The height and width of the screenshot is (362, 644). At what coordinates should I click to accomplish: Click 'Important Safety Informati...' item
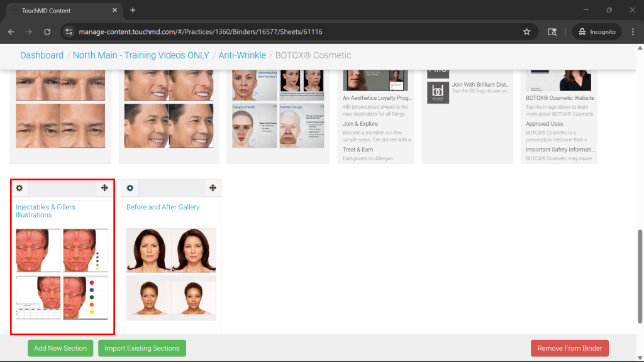[x=560, y=150]
